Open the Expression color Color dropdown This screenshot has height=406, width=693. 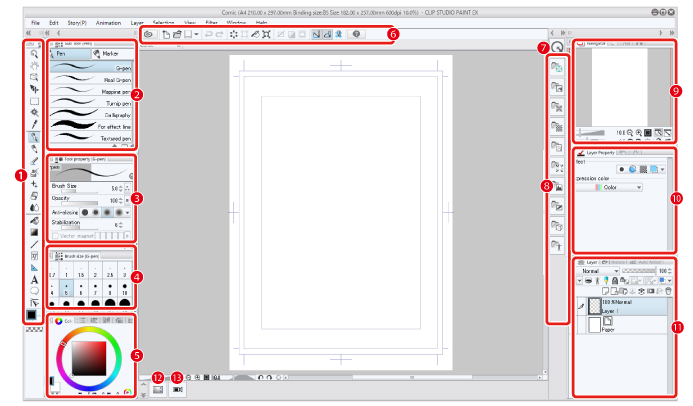609,187
